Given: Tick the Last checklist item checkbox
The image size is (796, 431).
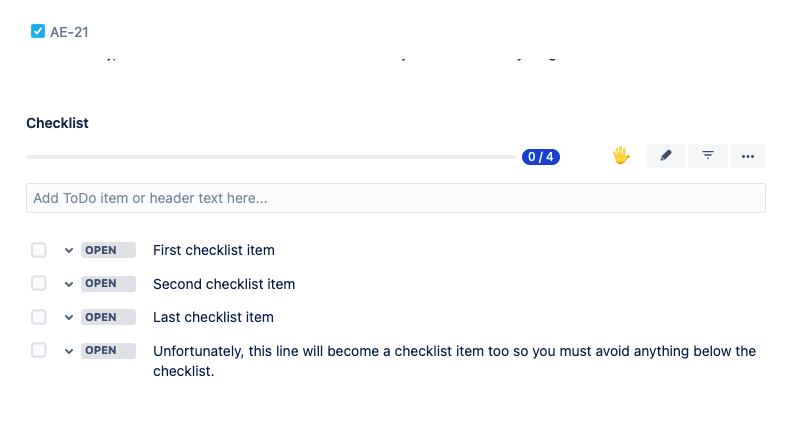Looking at the screenshot, I should [39, 317].
